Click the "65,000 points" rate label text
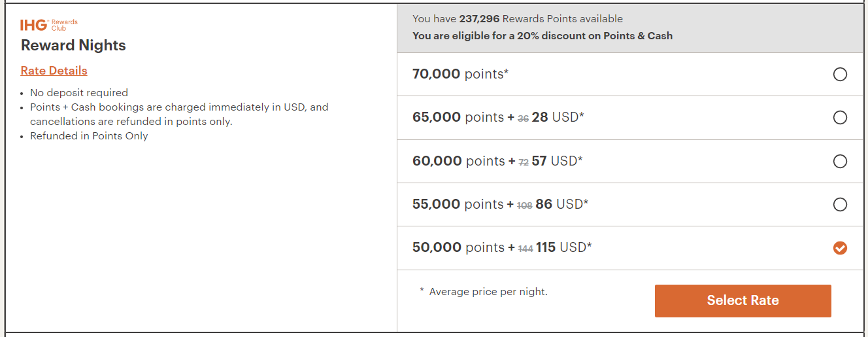This screenshot has width=868, height=337. pos(458,118)
